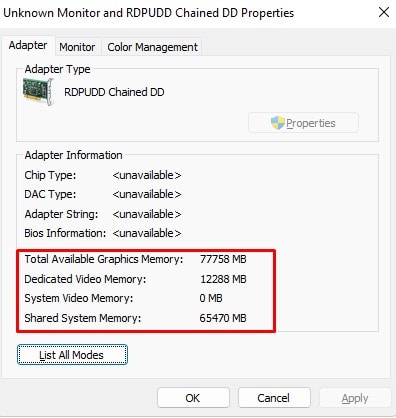The height and width of the screenshot is (418, 396).
Task: Click the Adapter String unavailable value
Action: (147, 214)
